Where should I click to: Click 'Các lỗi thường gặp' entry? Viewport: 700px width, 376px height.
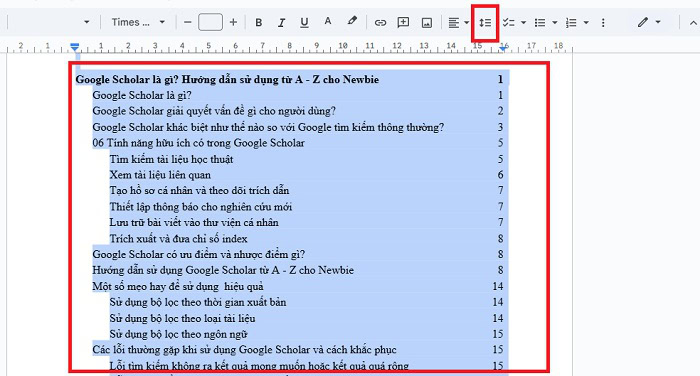(x=244, y=350)
